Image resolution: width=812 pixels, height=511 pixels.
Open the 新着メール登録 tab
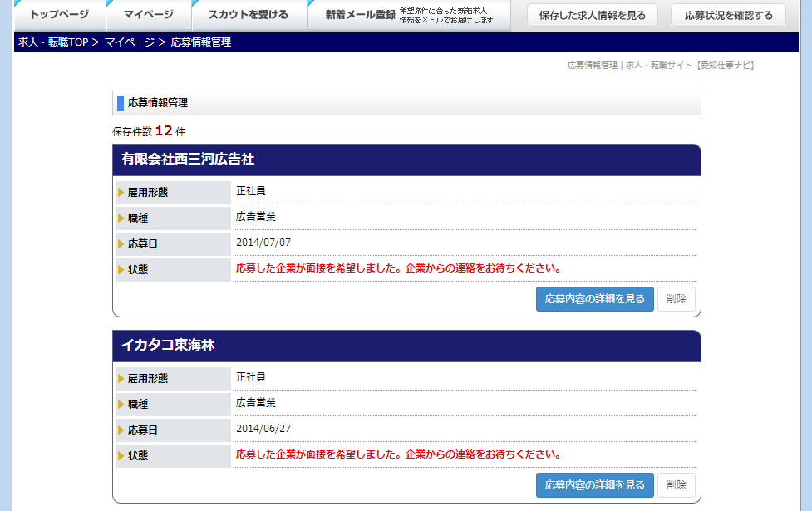pos(360,15)
